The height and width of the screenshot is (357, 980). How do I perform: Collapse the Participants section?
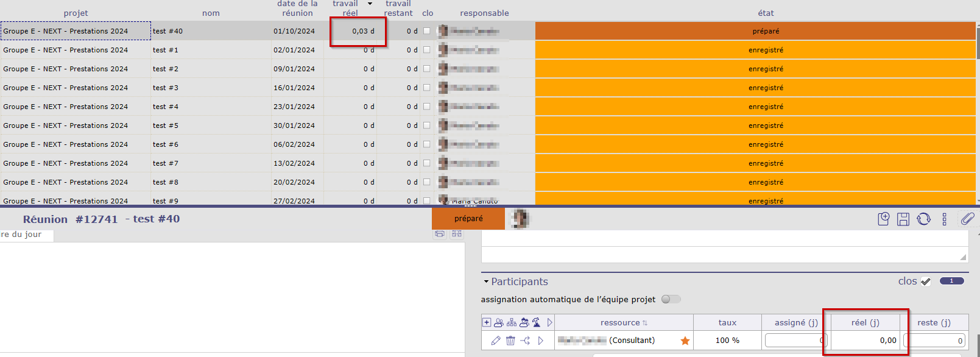[486, 281]
